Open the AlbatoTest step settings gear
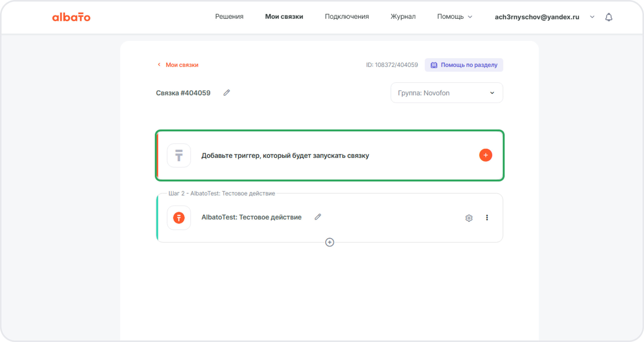Viewport: 644px width, 342px height. click(469, 218)
